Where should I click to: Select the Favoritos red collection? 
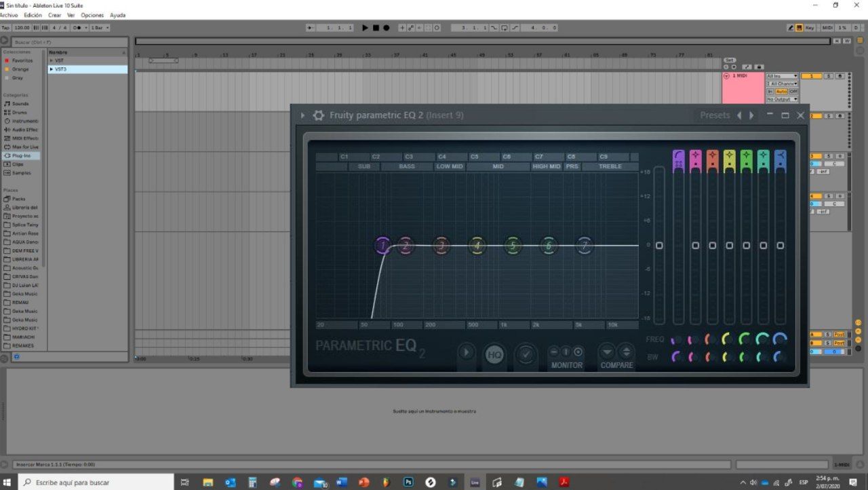coord(22,60)
